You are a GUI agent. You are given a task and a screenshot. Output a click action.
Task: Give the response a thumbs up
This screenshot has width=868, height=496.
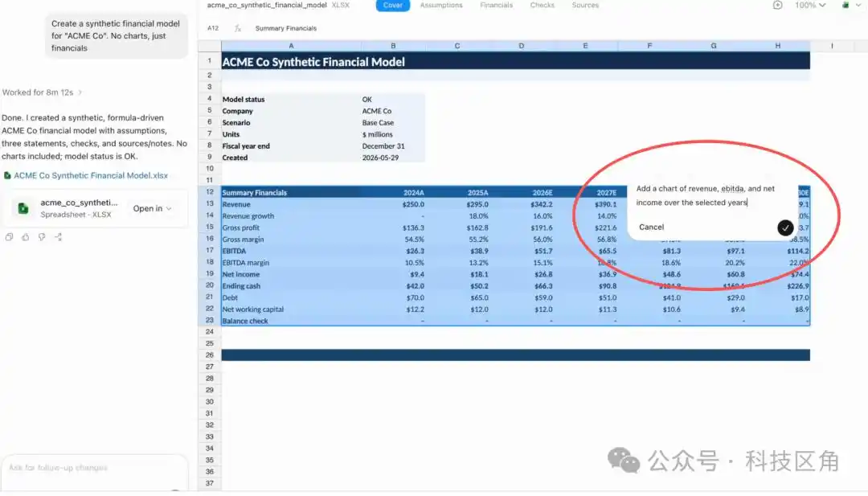26,237
